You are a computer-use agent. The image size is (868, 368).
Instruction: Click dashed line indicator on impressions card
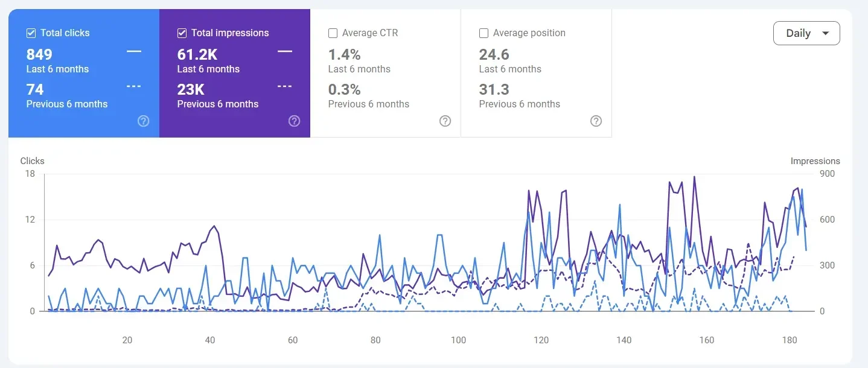284,86
